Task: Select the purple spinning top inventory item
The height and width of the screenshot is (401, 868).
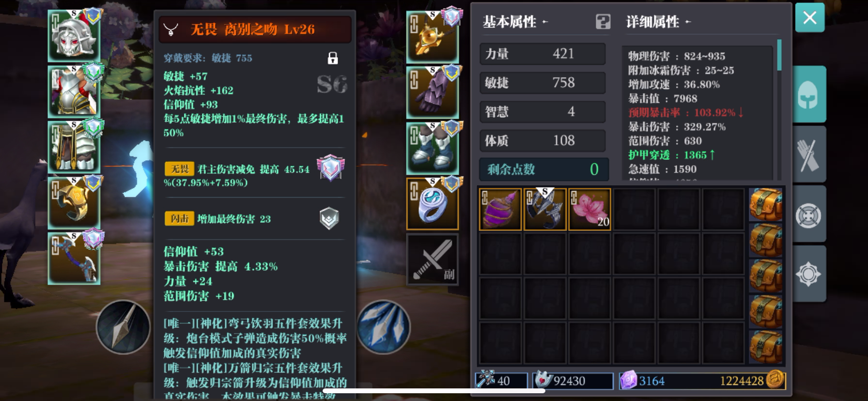Action: pyautogui.click(x=500, y=209)
